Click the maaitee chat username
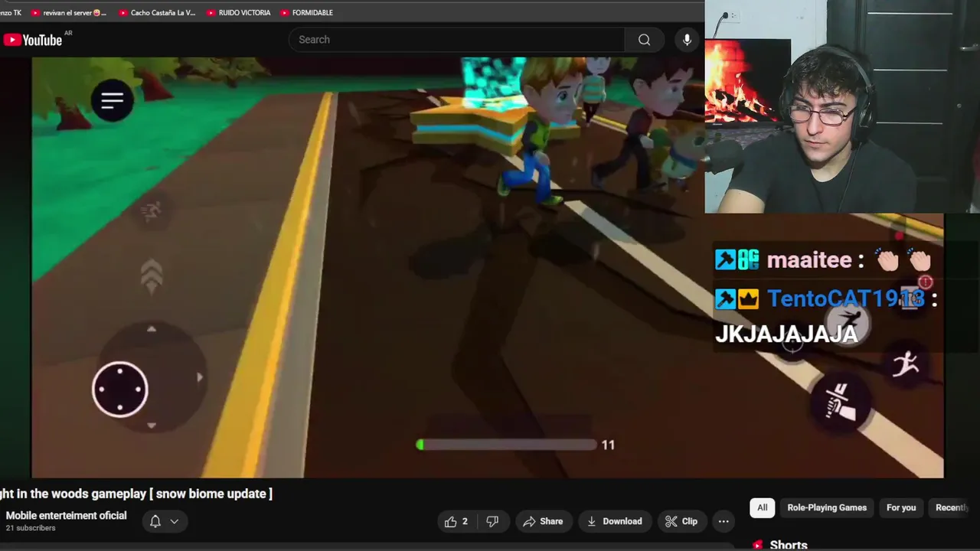The width and height of the screenshot is (980, 551). coord(809,260)
